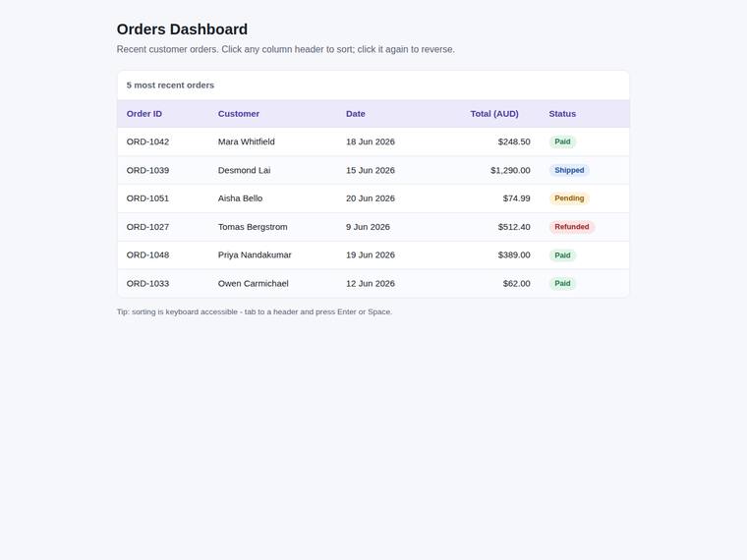
Task: Click customer name Owen Carmichael
Action: pyautogui.click(x=253, y=284)
